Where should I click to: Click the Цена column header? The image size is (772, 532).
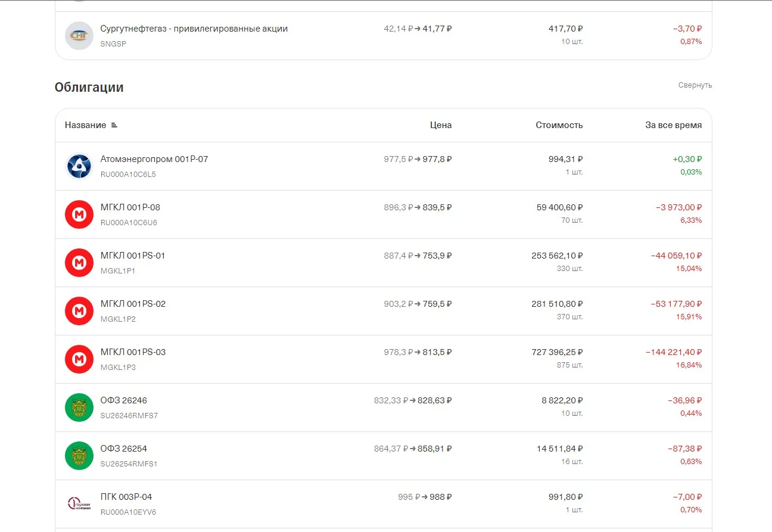pos(441,125)
